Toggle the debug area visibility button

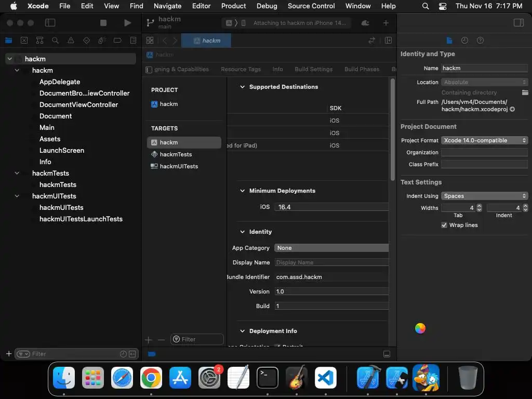point(387,354)
